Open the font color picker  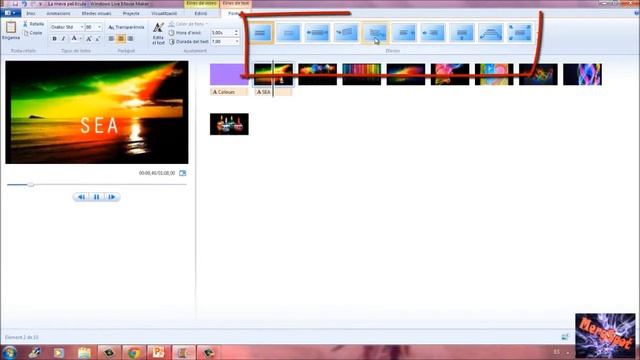pos(76,39)
